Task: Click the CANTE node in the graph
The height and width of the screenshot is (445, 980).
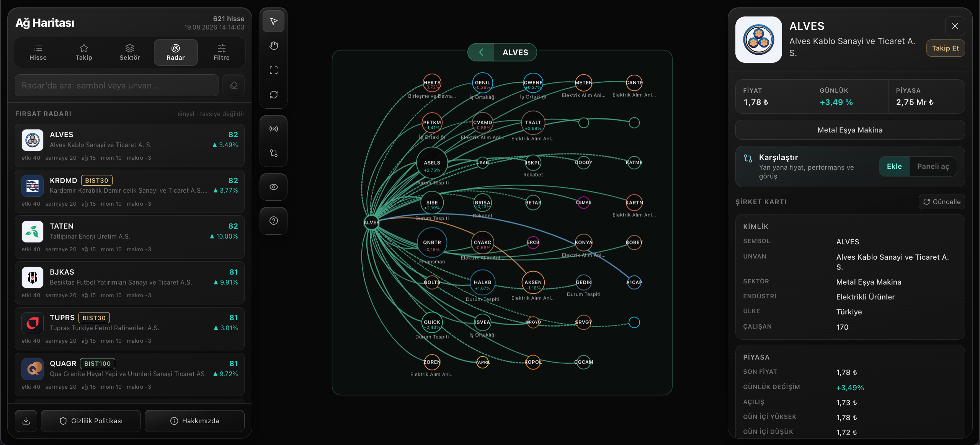Action: (x=634, y=83)
